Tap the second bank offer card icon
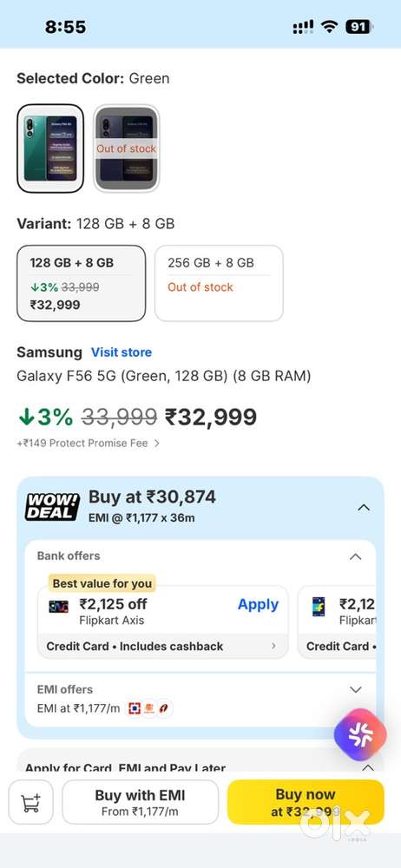Viewport: 401px width, 868px height. pos(319,607)
